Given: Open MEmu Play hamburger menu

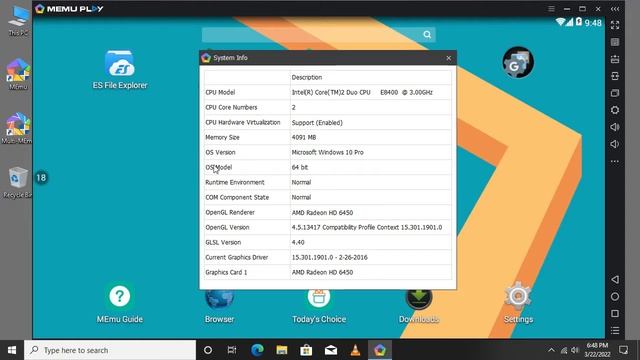Looking at the screenshot, I should pos(551,9).
